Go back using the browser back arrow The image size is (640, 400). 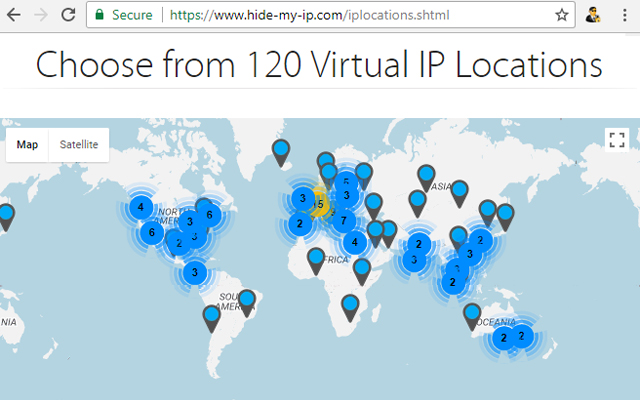(14, 15)
